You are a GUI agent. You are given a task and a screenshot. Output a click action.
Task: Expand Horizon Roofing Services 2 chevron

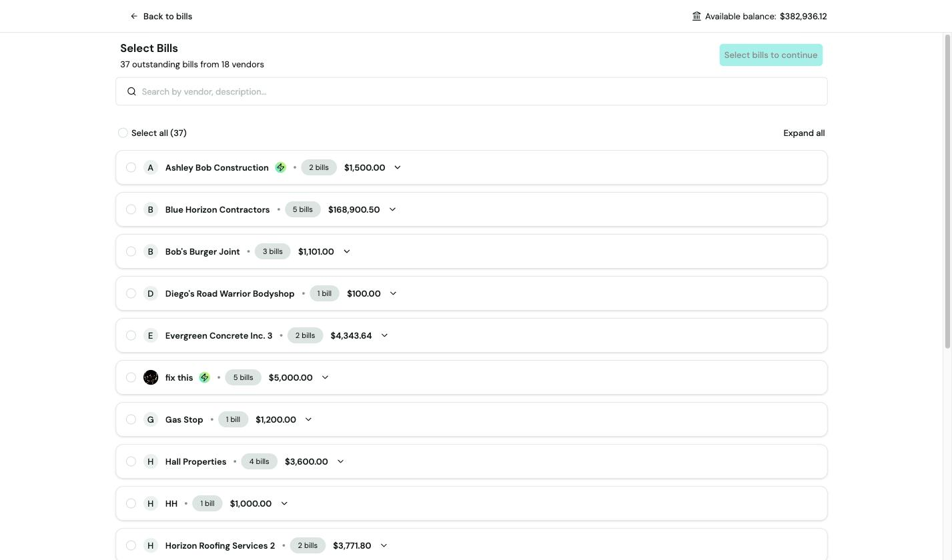(384, 545)
